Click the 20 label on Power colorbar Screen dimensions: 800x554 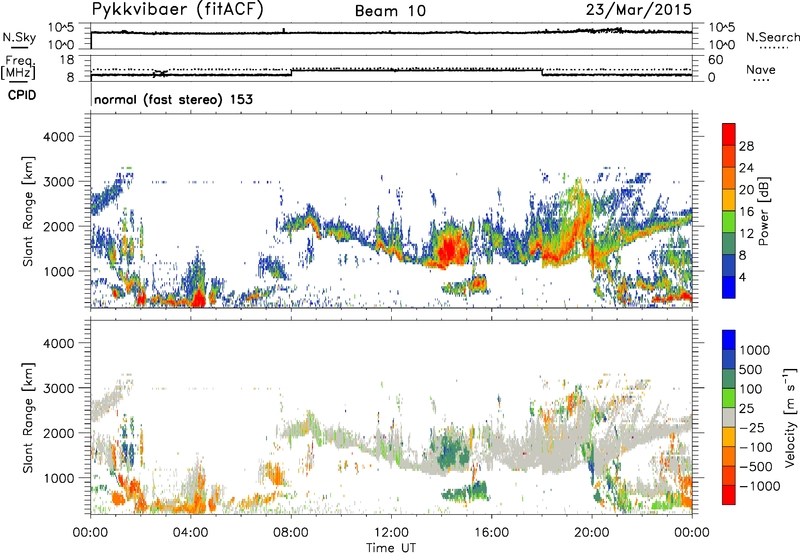pos(746,190)
